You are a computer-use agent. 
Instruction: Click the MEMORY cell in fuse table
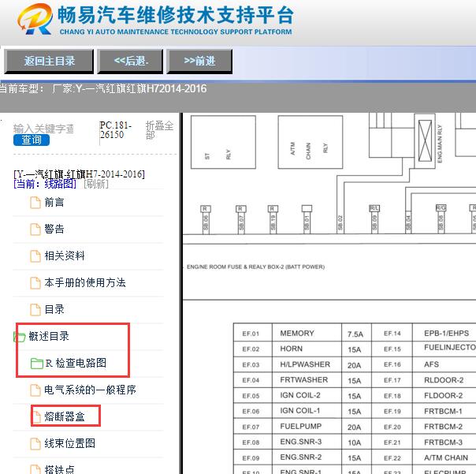[x=307, y=334]
